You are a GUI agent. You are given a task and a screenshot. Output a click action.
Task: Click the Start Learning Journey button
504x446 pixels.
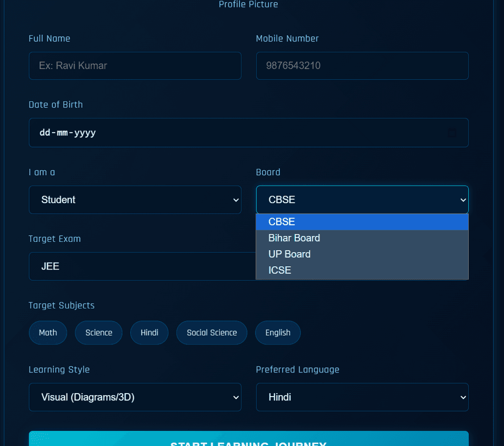tap(248, 440)
